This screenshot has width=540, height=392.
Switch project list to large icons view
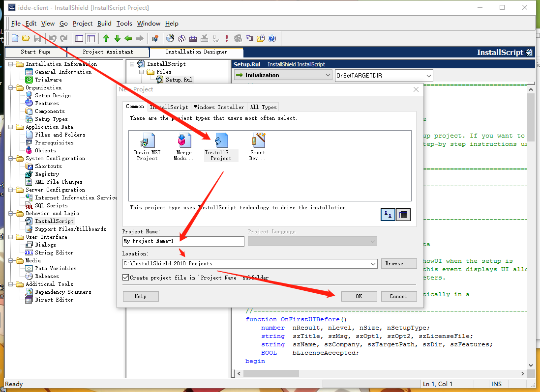coord(388,215)
